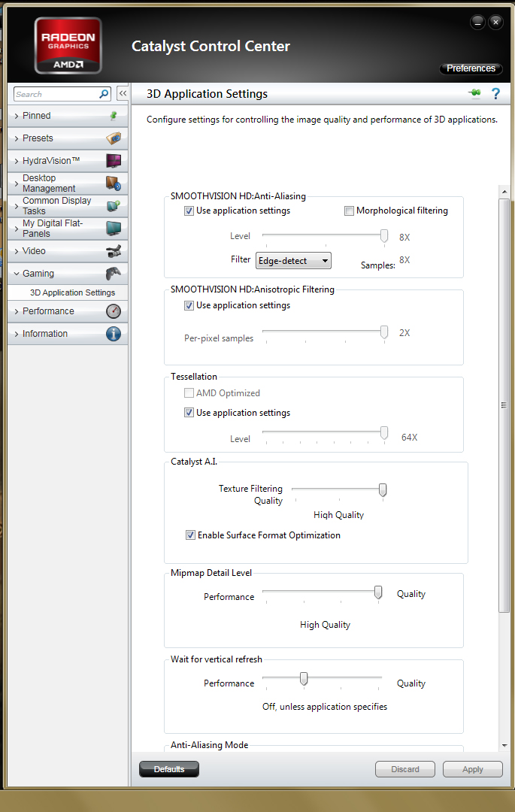Click the Gaming controller icon
The height and width of the screenshot is (812, 515).
114,274
